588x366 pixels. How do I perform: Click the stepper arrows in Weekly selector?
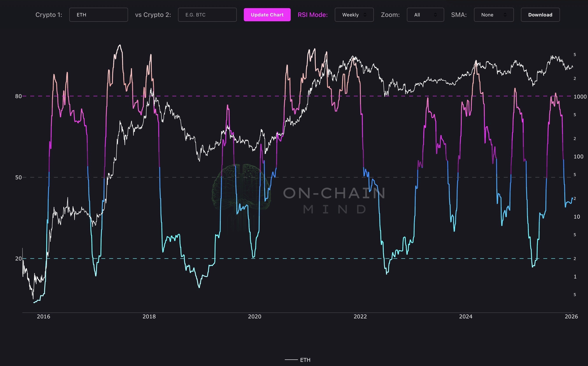click(365, 15)
